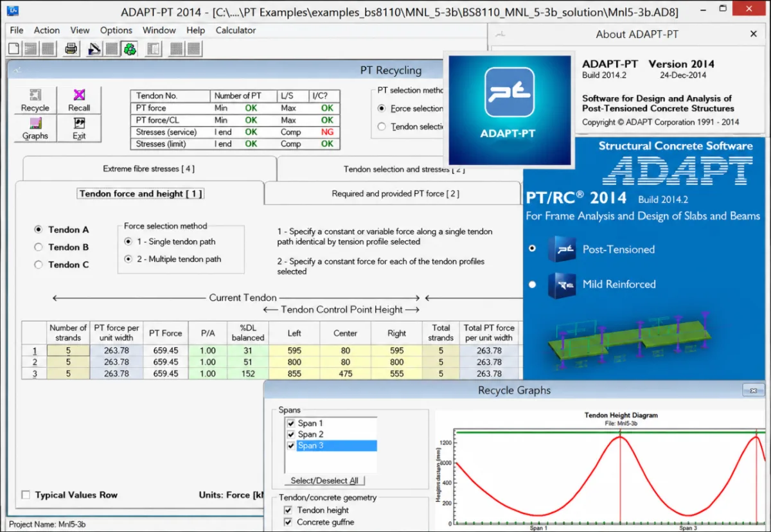Open the Window menu
The width and height of the screenshot is (771, 532).
[x=159, y=30]
